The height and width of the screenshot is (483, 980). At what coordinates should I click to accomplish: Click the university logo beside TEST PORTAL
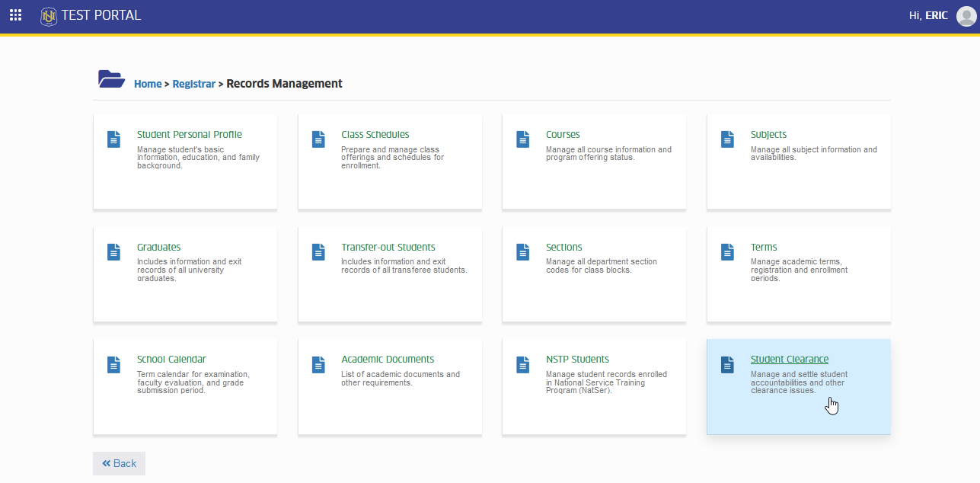pos(49,15)
